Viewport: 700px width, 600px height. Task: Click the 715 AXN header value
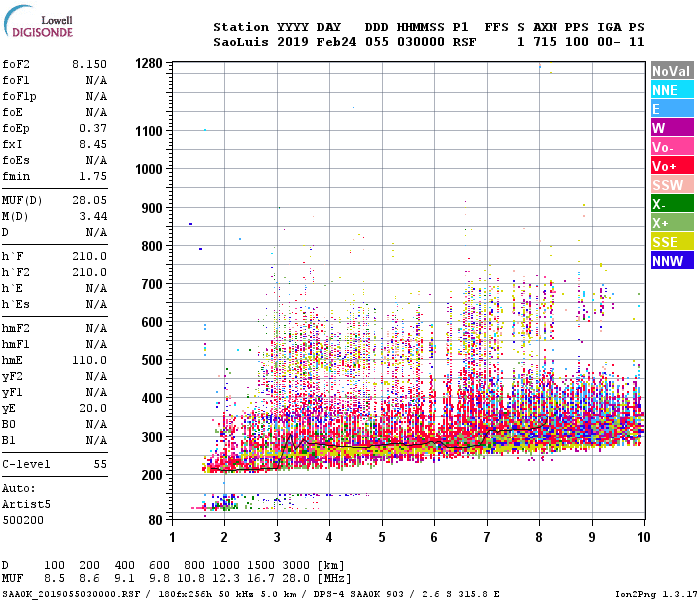[545, 42]
